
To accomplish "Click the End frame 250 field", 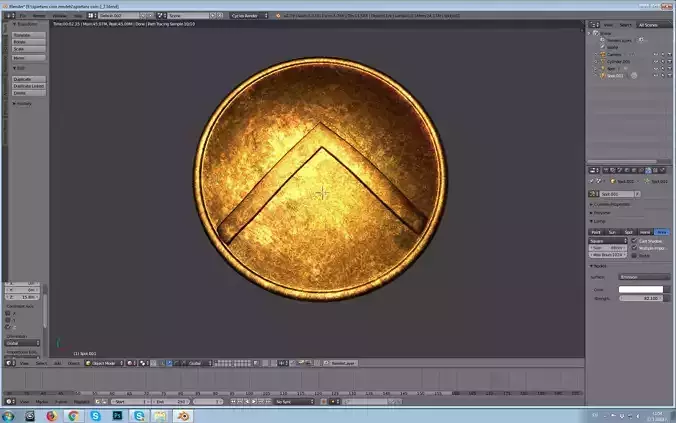I will coord(170,401).
